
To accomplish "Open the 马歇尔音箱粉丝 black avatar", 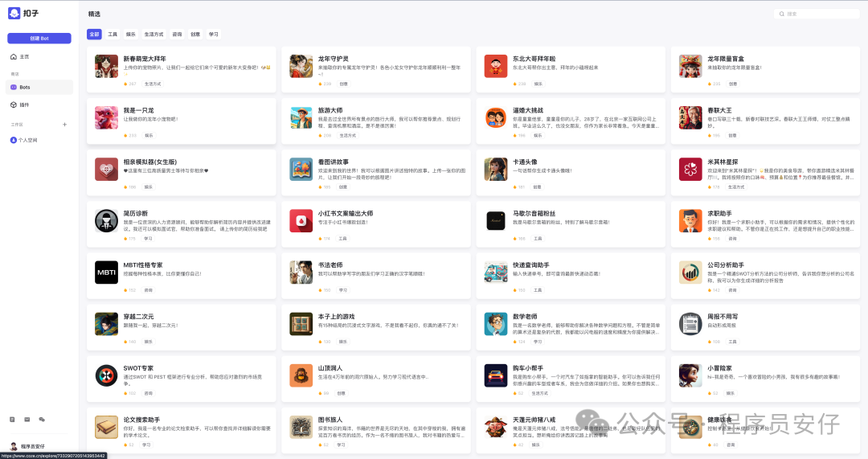I will pos(496,220).
